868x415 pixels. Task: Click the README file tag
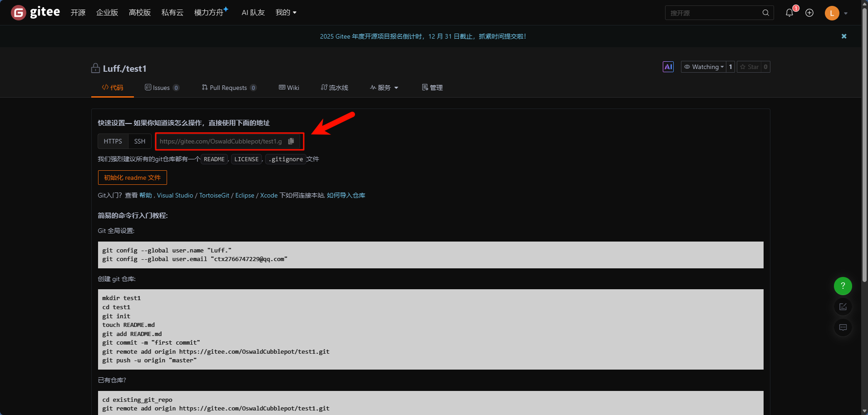pyautogui.click(x=214, y=159)
